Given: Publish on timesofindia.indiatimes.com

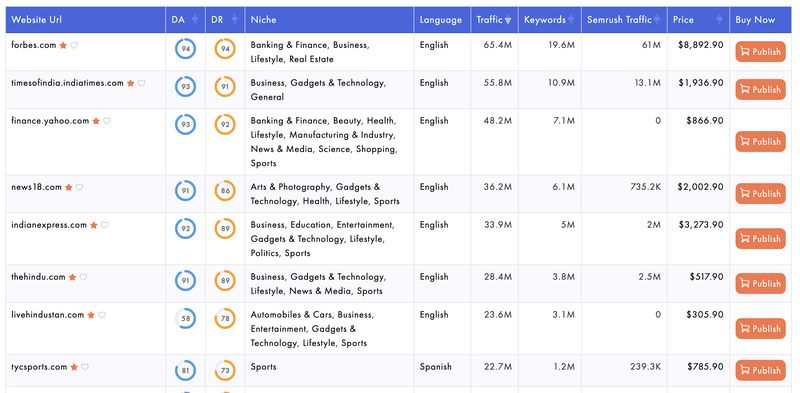Looking at the screenshot, I should tap(760, 89).
